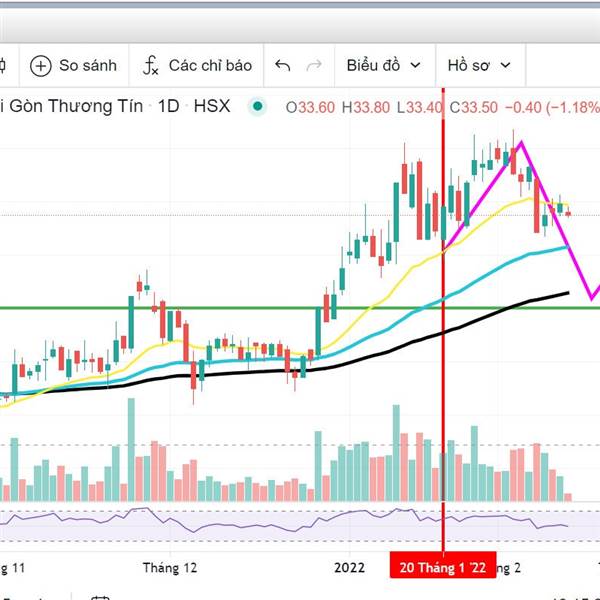Click the HSX exchange label

tap(212, 106)
